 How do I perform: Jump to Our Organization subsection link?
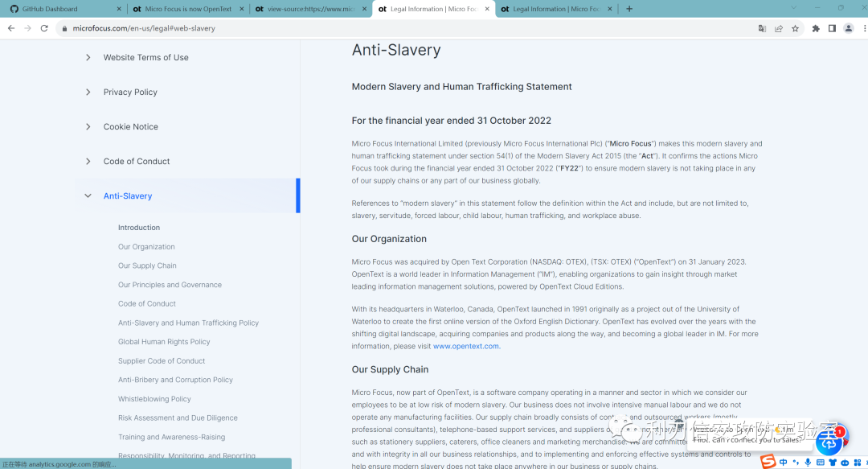point(146,247)
